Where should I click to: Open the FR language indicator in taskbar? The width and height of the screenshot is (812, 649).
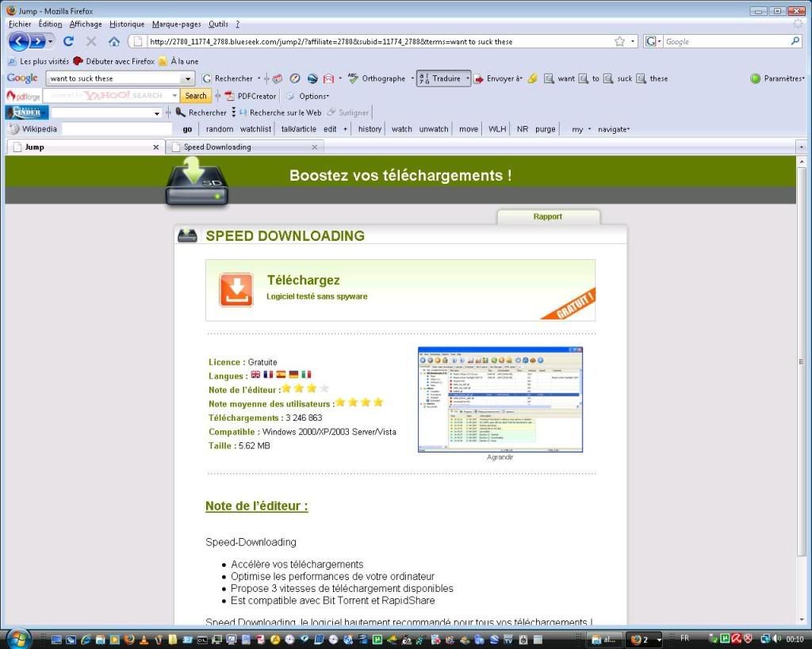[684, 638]
